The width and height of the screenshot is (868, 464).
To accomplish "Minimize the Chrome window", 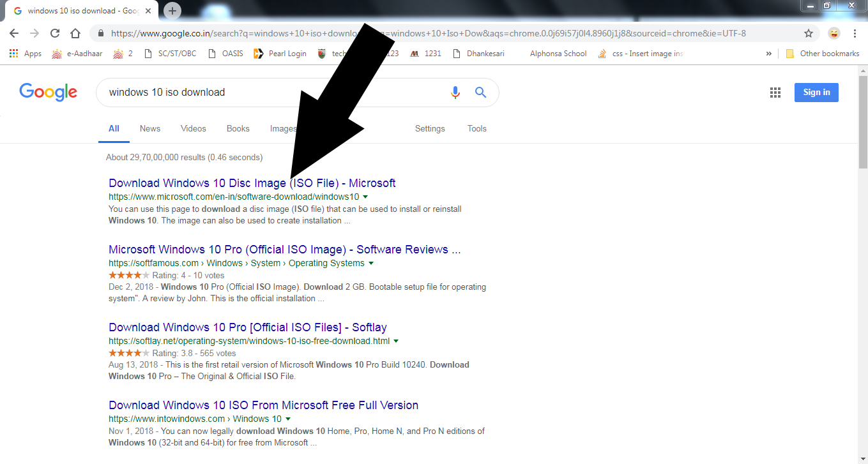I will [811, 6].
